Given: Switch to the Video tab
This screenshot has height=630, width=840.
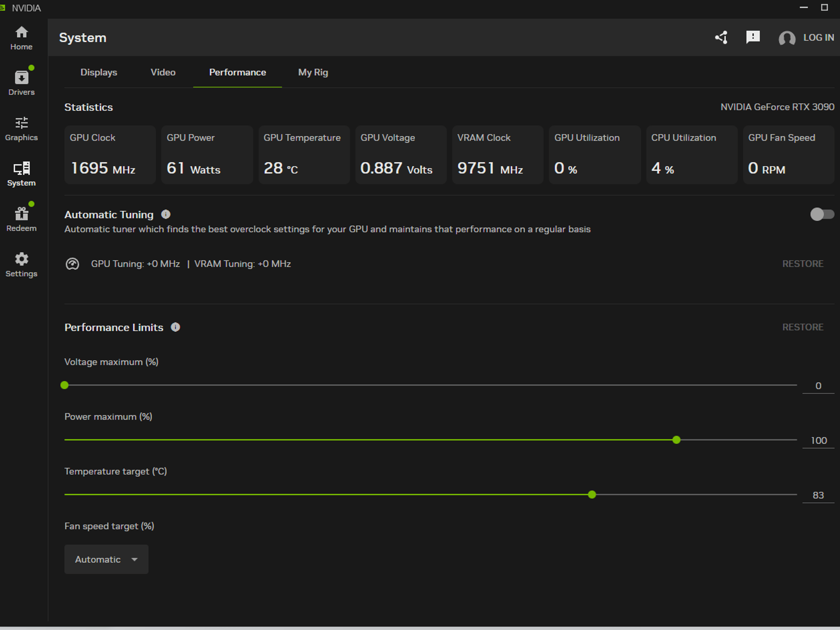Looking at the screenshot, I should pyautogui.click(x=163, y=72).
